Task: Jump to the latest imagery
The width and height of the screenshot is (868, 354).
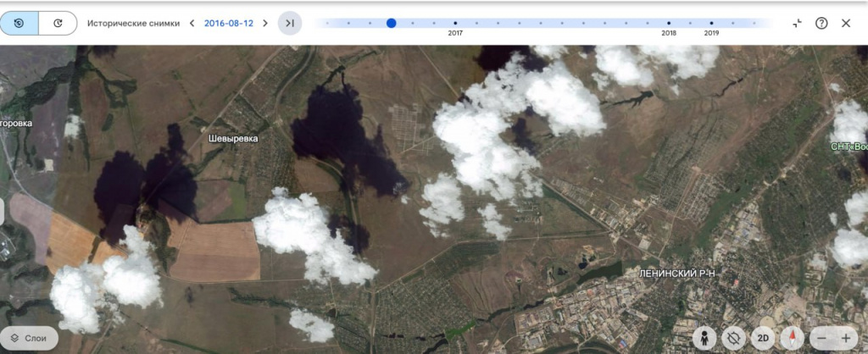Action: [290, 23]
